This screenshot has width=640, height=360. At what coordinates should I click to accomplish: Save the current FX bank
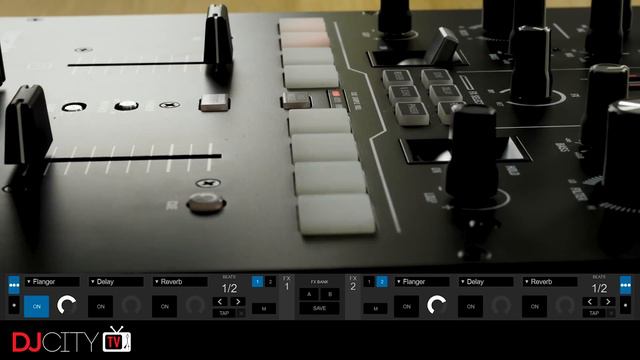tap(320, 308)
